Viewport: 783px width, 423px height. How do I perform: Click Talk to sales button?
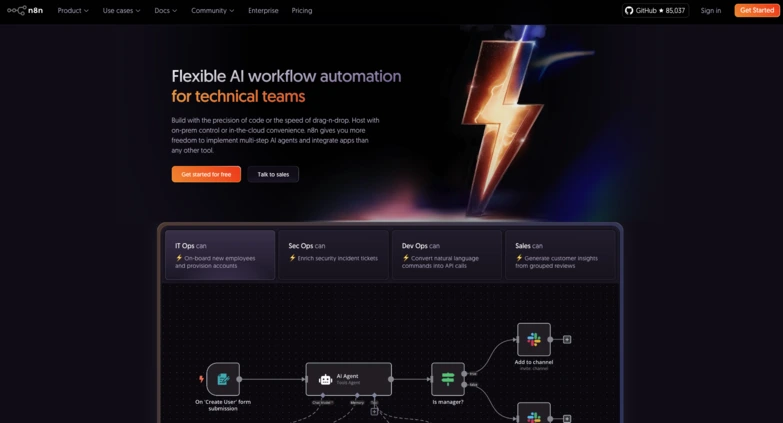point(273,174)
